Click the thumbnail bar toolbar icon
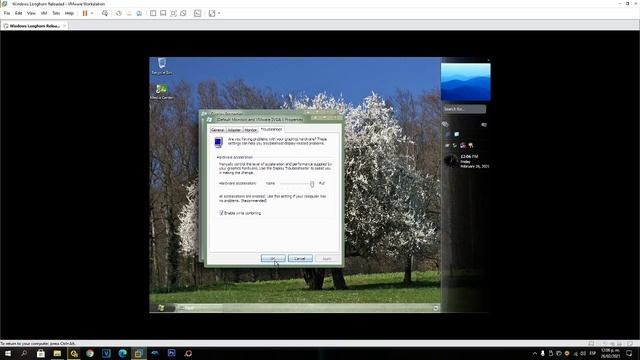This screenshot has height=360, width=640. [x=163, y=13]
